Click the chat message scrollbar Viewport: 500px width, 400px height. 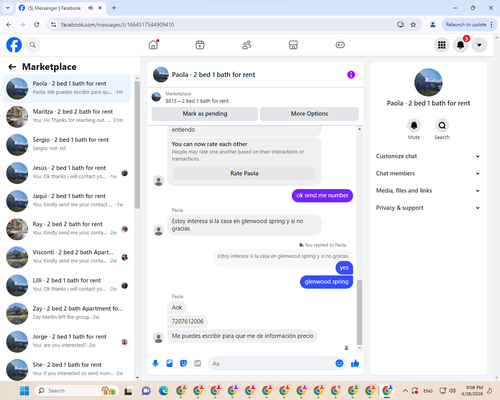tap(359, 312)
